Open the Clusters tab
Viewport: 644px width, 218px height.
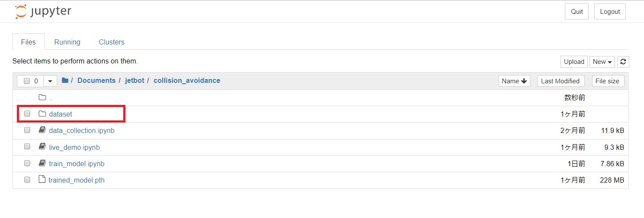[x=112, y=42]
